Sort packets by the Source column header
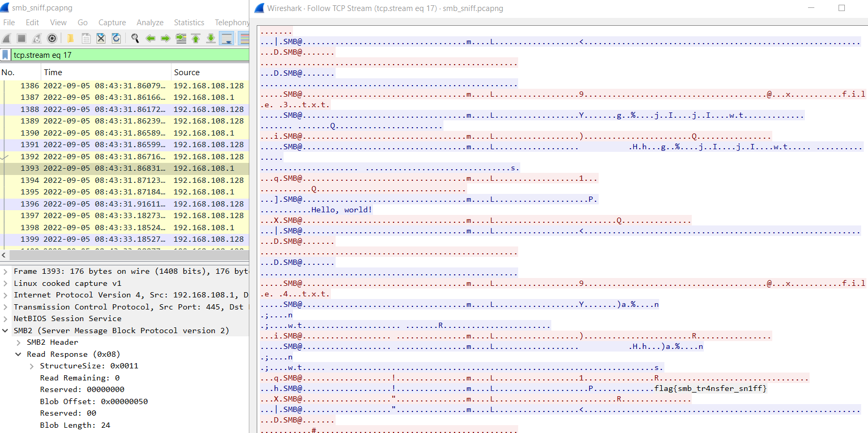 [x=187, y=73]
